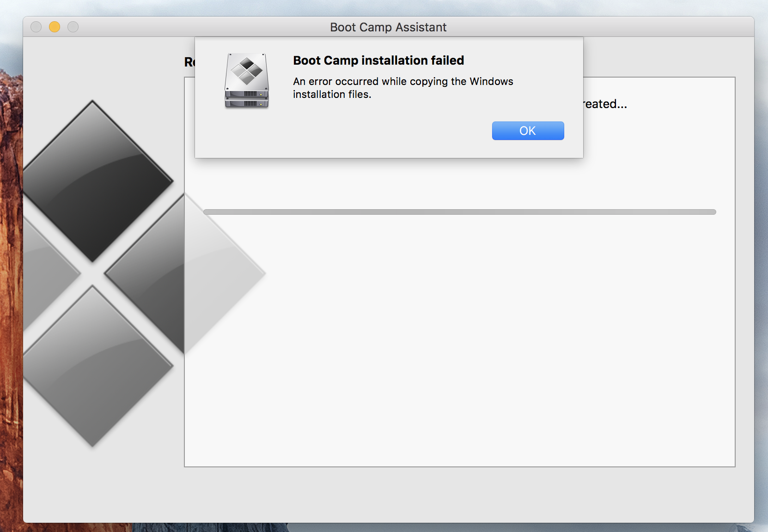Minimize the Boot Camp Assistant window
Image resolution: width=768 pixels, height=532 pixels.
55,27
